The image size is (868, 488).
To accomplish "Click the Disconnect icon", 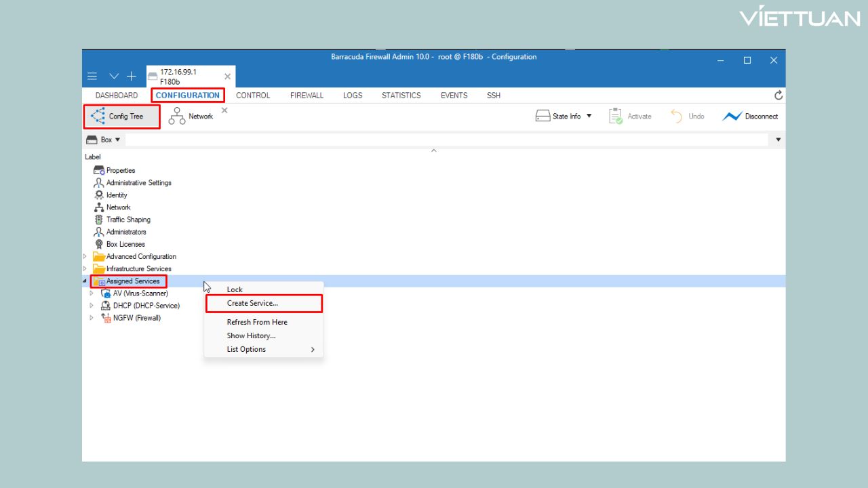I will point(732,117).
